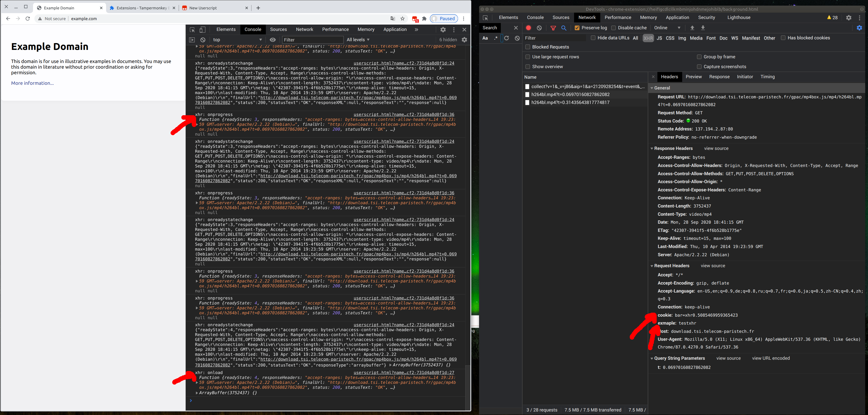Screen dimensions: 868x415
Task: Click the More information link
Action: (x=32, y=83)
